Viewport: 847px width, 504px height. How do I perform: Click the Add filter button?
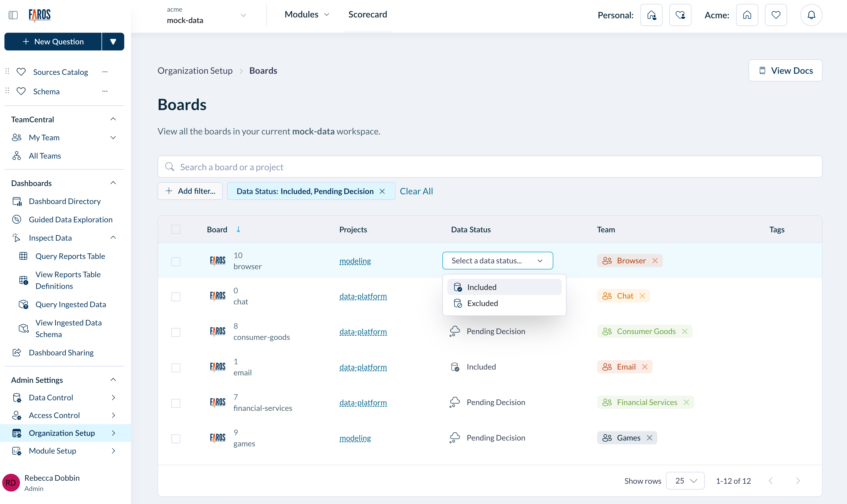[x=190, y=191]
